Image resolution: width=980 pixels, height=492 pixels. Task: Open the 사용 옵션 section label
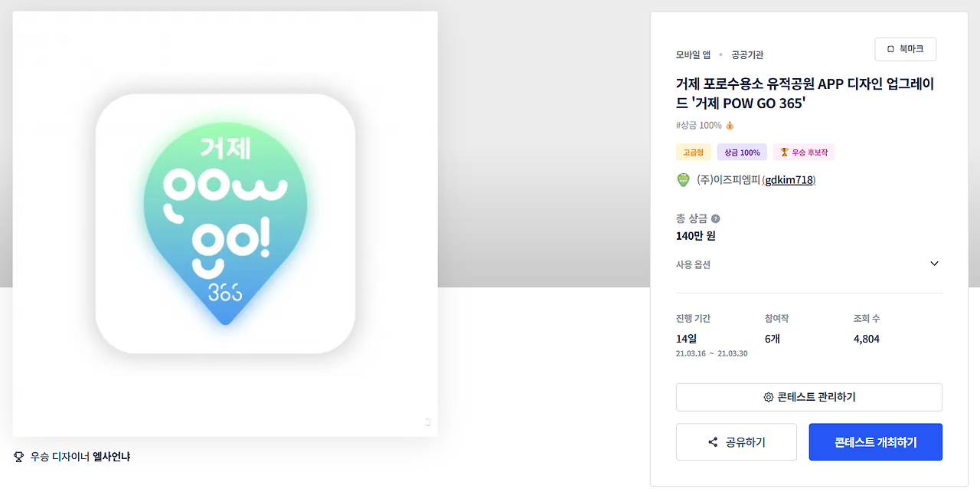click(x=693, y=264)
